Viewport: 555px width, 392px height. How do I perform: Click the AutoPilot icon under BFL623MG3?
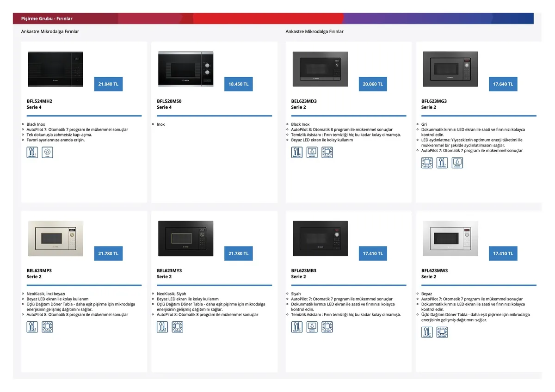point(442,163)
